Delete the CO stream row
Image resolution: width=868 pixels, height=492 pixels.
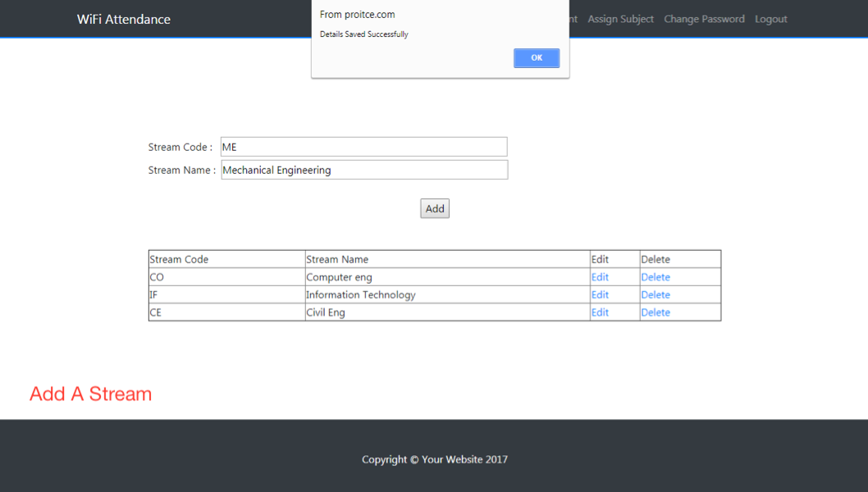pyautogui.click(x=655, y=277)
